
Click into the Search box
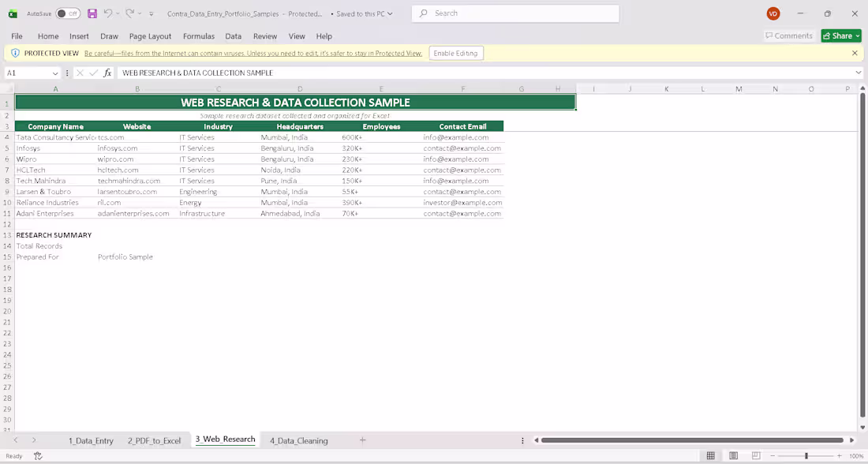tap(515, 13)
